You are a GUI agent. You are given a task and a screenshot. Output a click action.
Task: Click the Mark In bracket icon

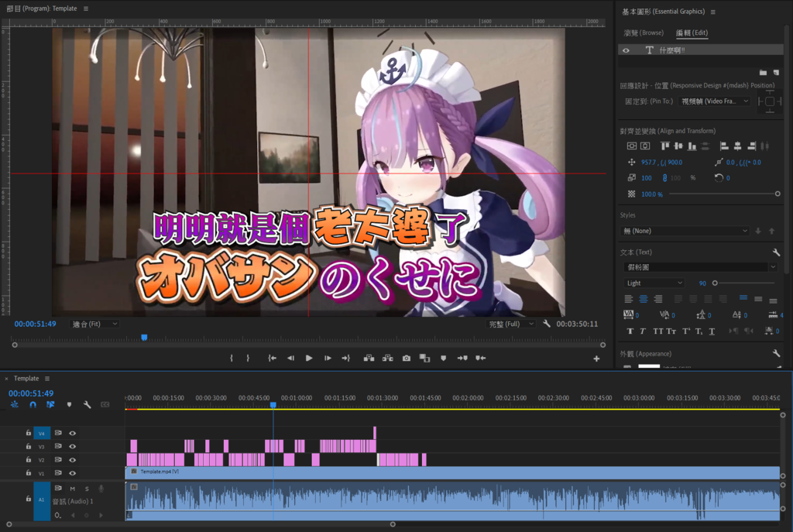pos(232,358)
